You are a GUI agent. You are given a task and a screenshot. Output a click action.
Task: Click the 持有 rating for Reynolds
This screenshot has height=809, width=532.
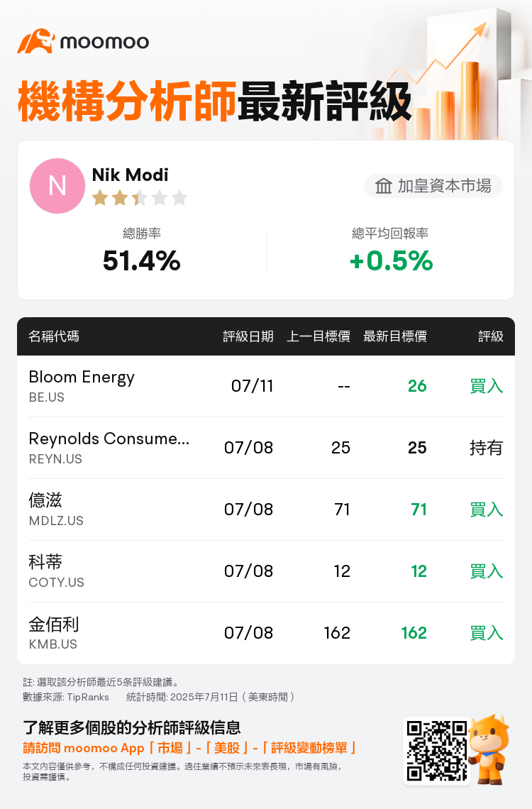pos(486,447)
